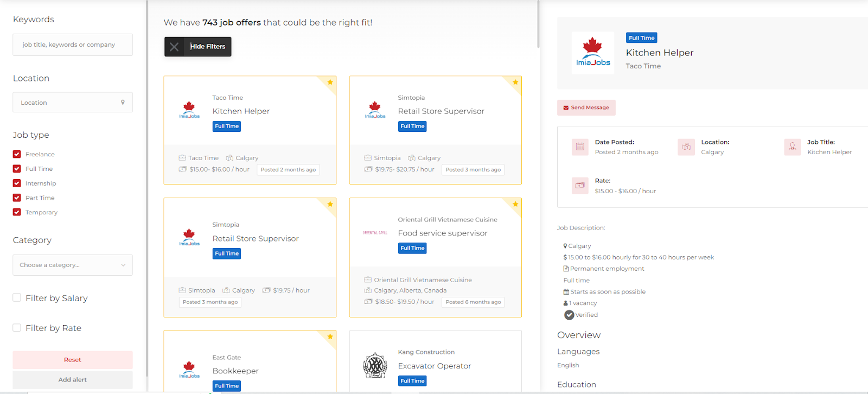Click the Add alert button

click(x=73, y=380)
